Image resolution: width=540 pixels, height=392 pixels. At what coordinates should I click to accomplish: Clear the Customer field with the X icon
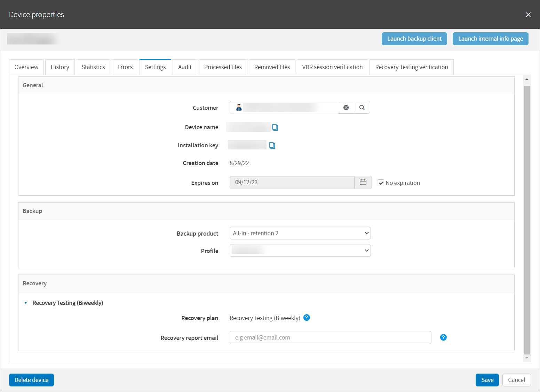point(346,107)
